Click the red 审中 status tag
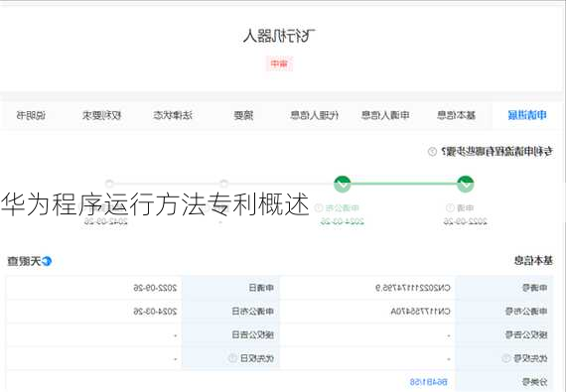566x392 pixels. tap(279, 65)
